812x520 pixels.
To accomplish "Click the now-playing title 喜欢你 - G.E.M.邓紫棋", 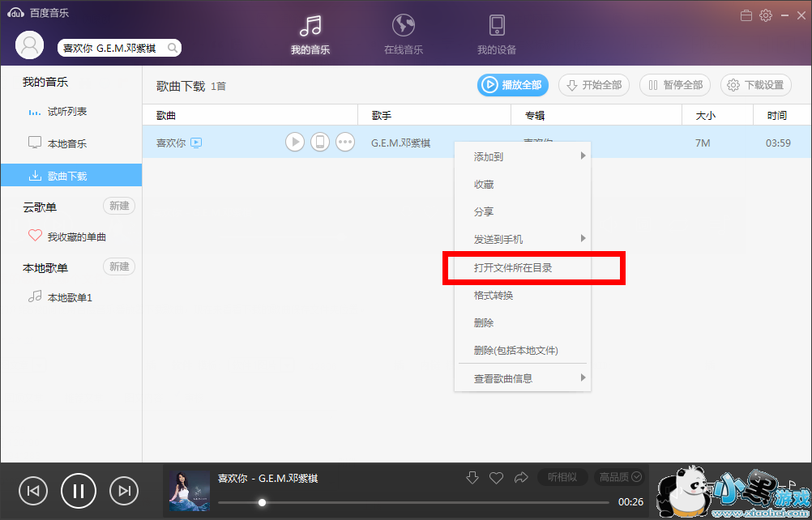I will [267, 478].
